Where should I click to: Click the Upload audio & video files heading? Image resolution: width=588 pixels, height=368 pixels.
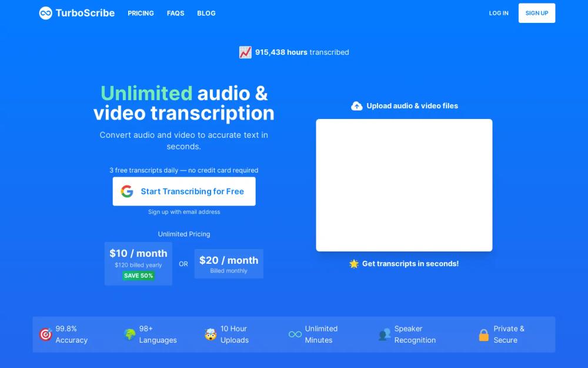412,106
